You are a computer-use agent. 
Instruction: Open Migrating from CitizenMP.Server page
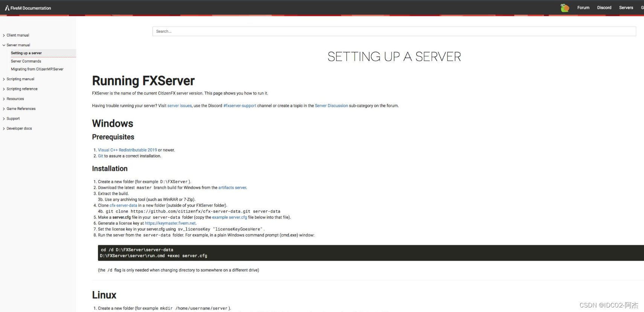[x=37, y=69]
